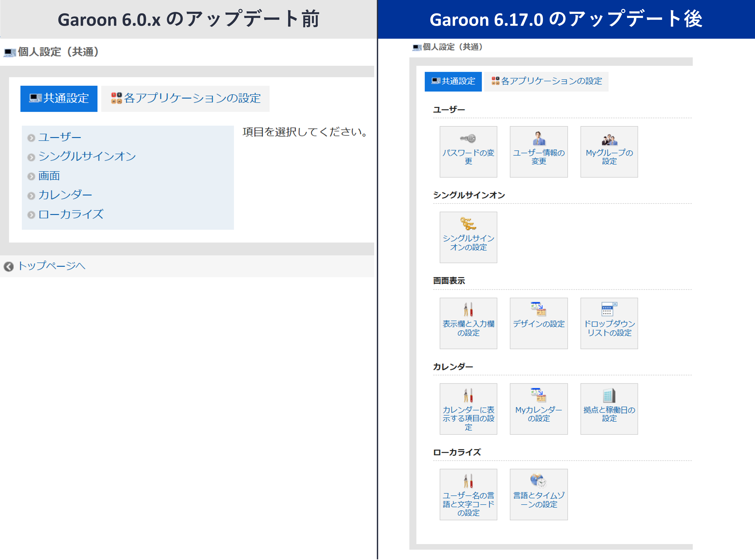This screenshot has width=755, height=560.
Task: Expand カレンダー item in left menu list
Action: (x=65, y=195)
